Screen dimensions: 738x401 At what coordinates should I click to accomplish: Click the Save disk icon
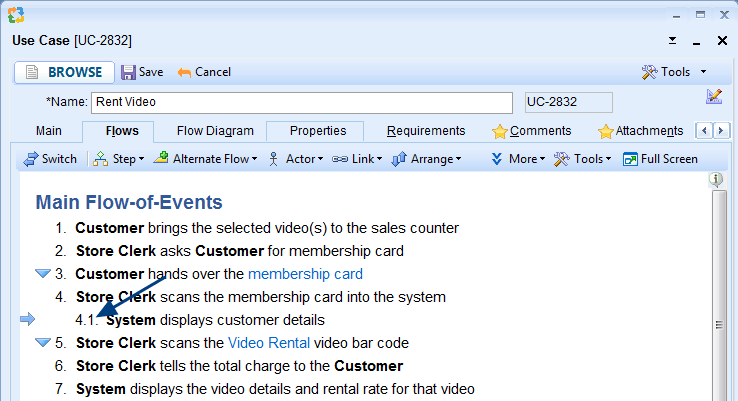click(x=129, y=72)
